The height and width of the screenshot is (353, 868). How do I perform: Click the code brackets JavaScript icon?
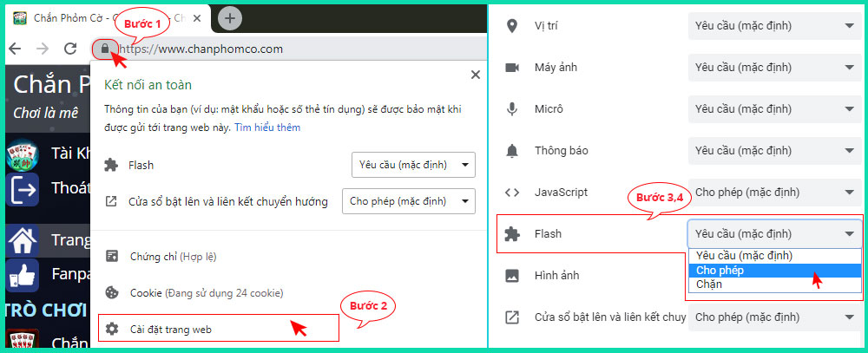point(512,192)
